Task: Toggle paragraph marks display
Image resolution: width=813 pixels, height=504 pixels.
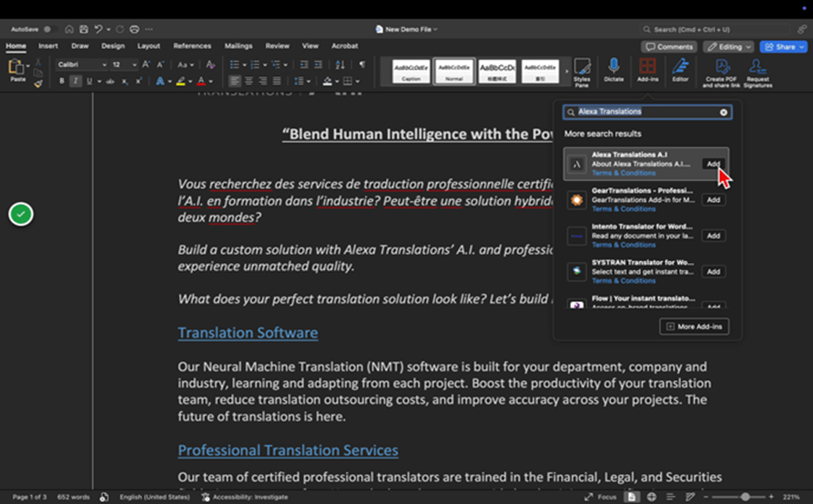Action: [x=362, y=65]
